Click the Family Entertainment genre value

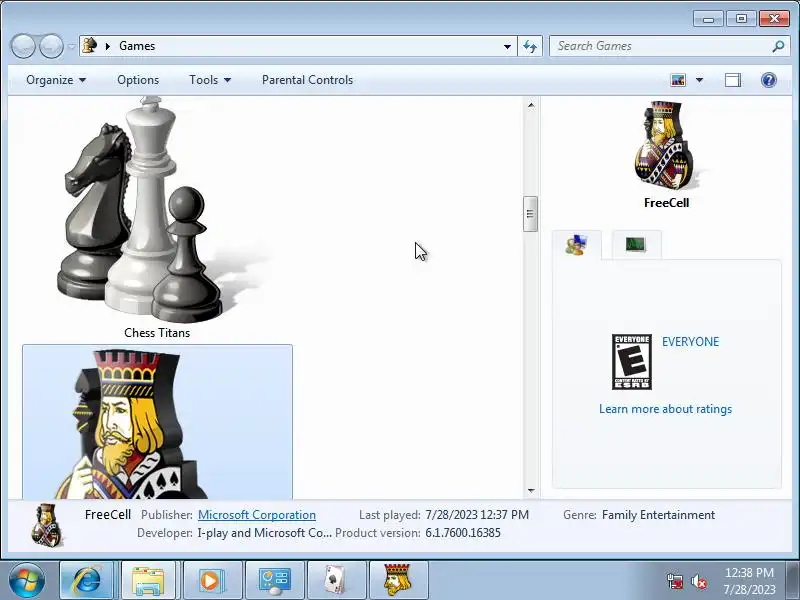[x=658, y=515]
